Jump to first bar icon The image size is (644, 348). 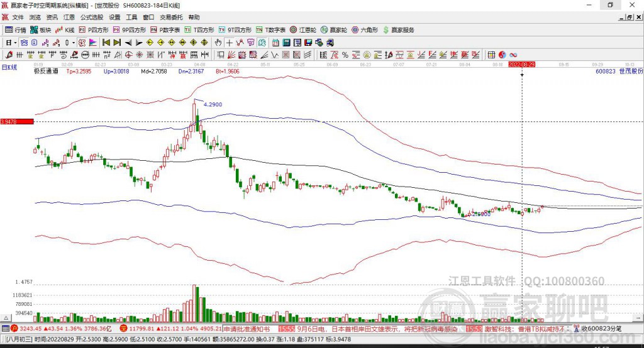(x=106, y=43)
